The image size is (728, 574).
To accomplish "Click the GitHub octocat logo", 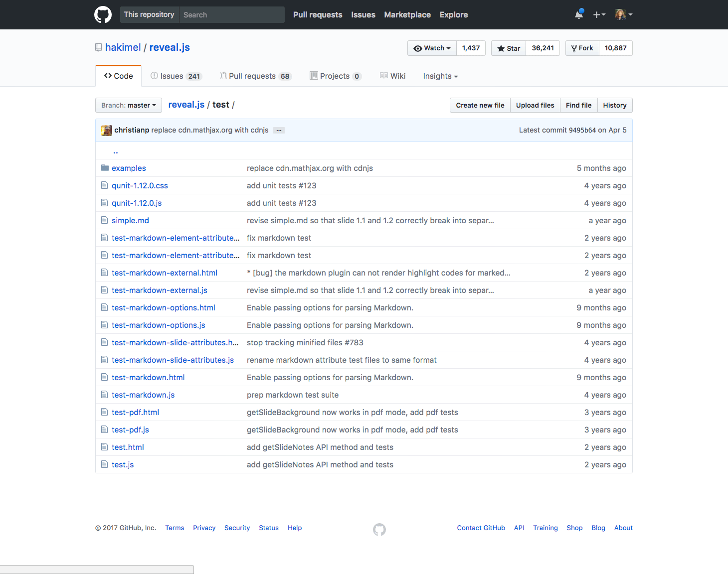I will click(103, 14).
